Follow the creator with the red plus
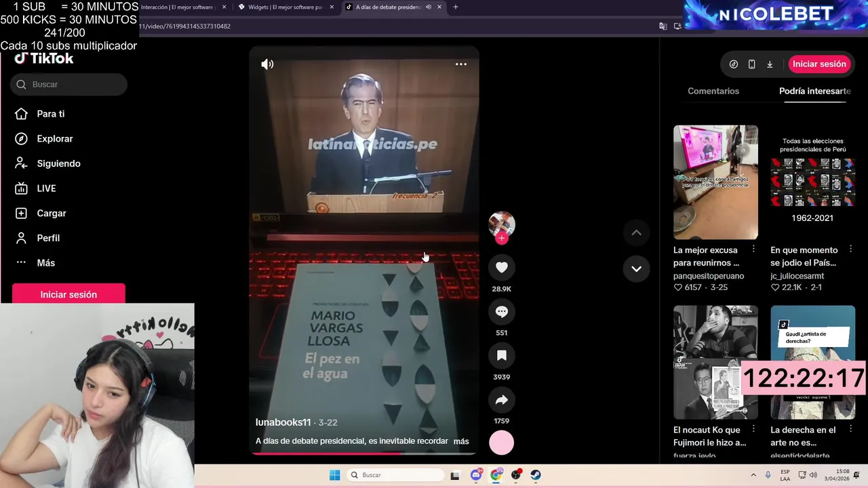The width and height of the screenshot is (868, 488). pyautogui.click(x=502, y=239)
